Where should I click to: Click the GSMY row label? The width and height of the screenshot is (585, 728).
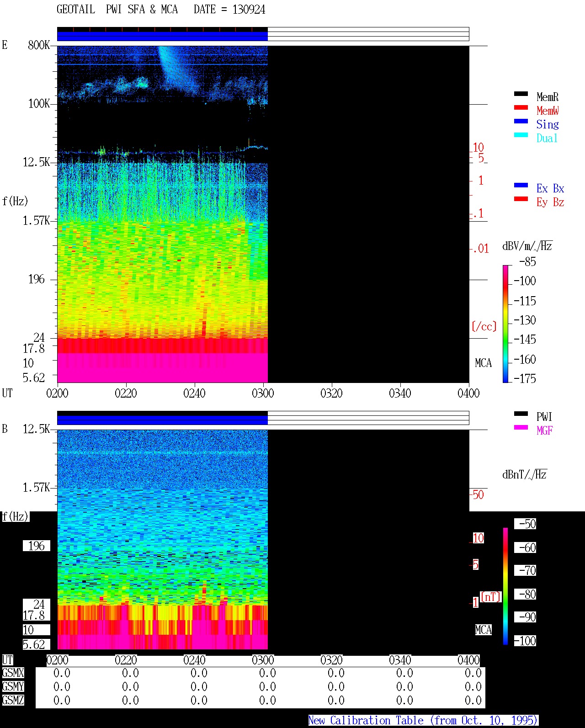pyautogui.click(x=13, y=686)
